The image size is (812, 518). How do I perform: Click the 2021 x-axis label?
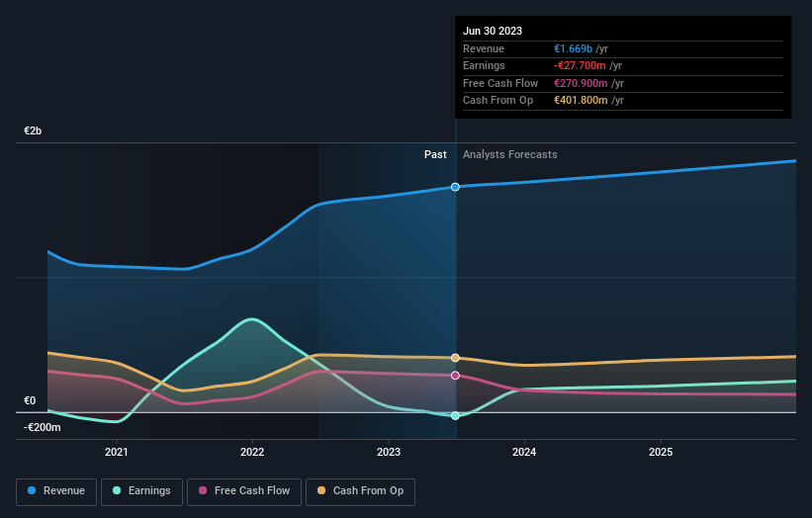click(x=117, y=452)
